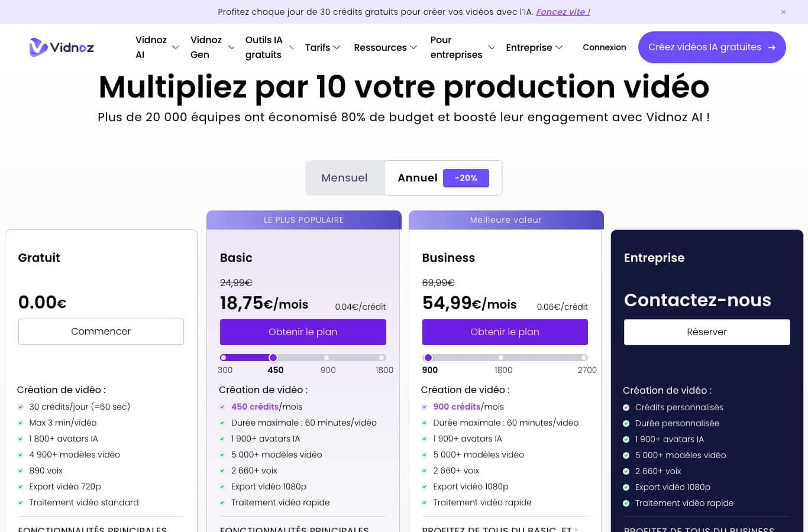Click the '0.04€/crédit' price text

click(x=360, y=307)
